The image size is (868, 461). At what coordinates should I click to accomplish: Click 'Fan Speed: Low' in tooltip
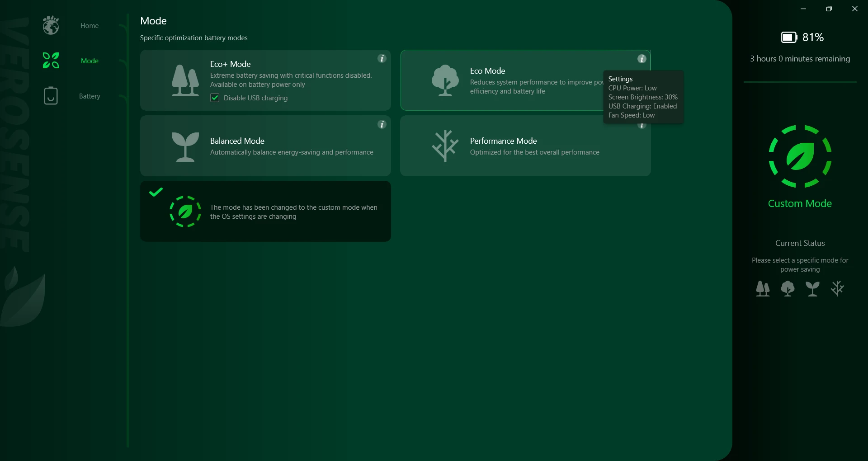(x=631, y=115)
